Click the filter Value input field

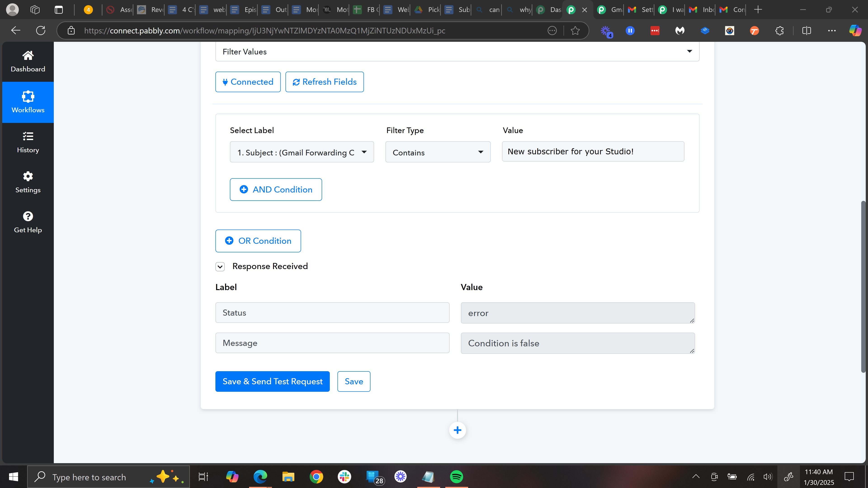coord(593,152)
